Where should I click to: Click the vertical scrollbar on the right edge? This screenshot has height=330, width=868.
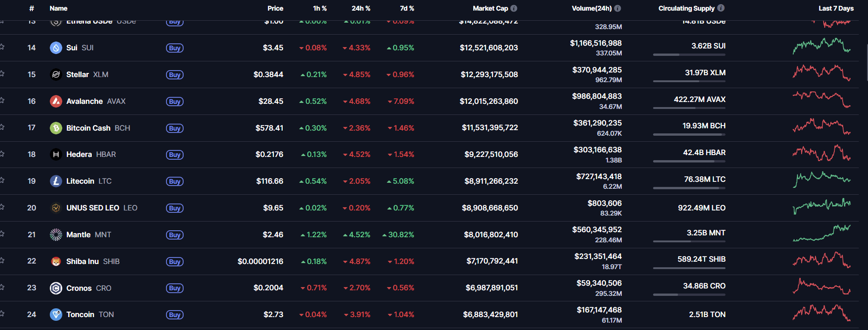pos(866,62)
